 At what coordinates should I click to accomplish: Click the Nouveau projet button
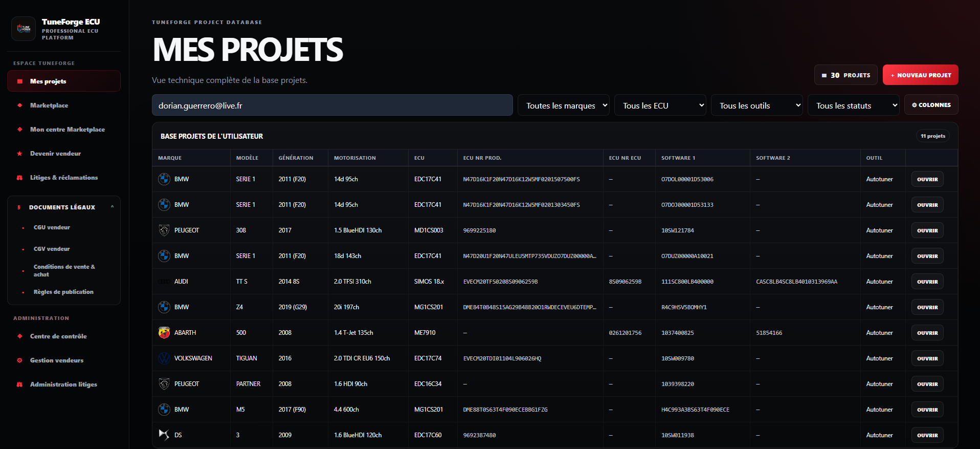tap(921, 75)
